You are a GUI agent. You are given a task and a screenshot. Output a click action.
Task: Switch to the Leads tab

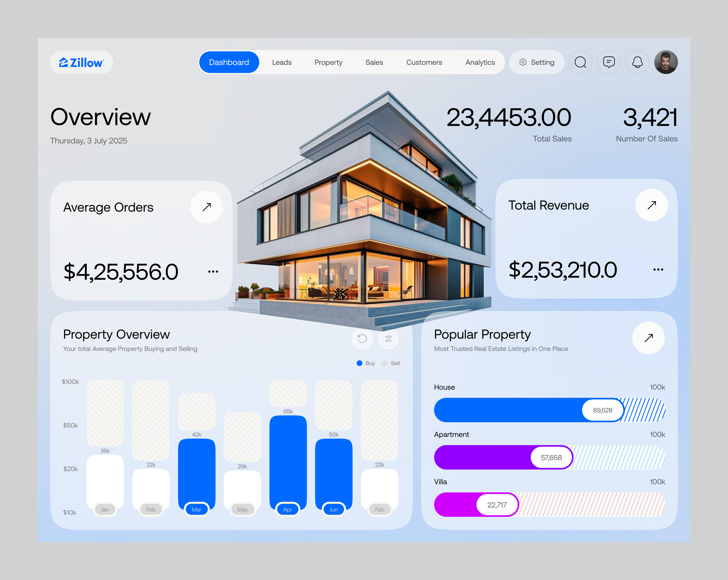pos(282,62)
